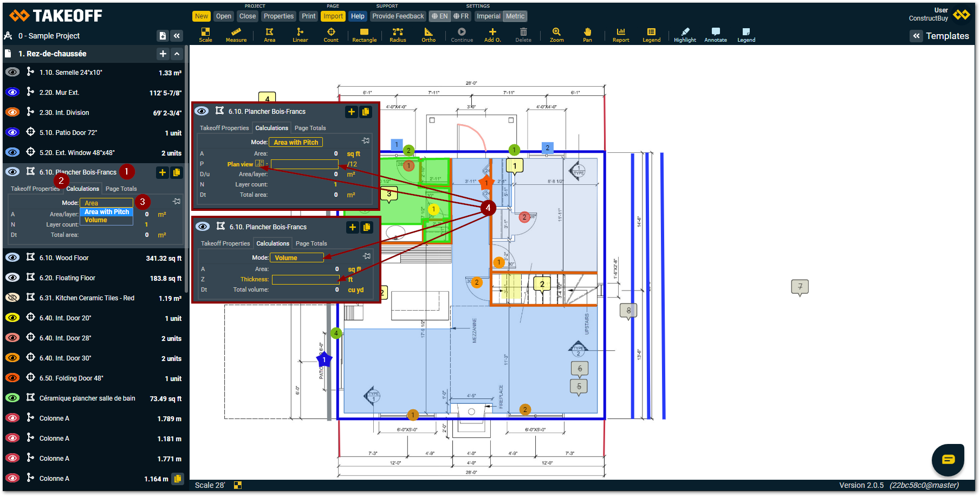Activate the Highlight tool
This screenshot has height=496, width=980.
click(685, 35)
